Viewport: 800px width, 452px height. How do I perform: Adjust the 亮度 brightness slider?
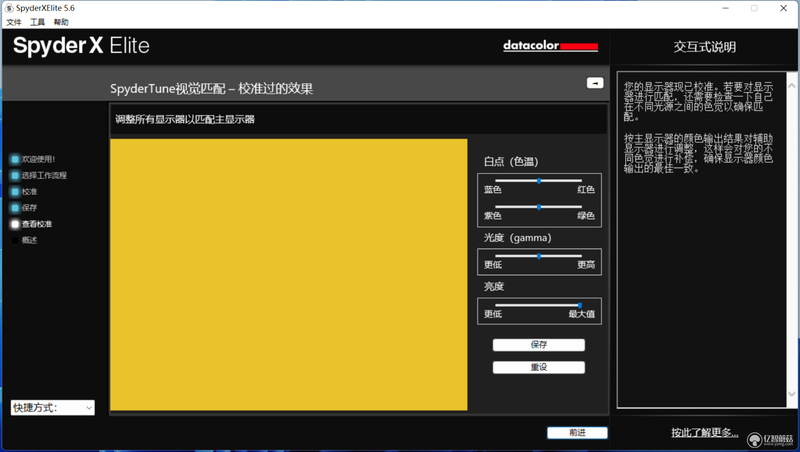pyautogui.click(x=539, y=305)
